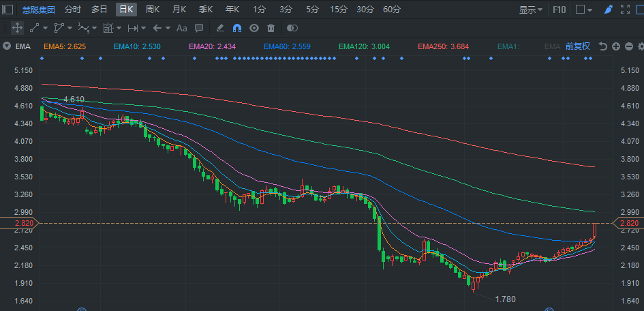Open the dropdown beside the range interval tool
644x311 pixels.
click(x=143, y=28)
